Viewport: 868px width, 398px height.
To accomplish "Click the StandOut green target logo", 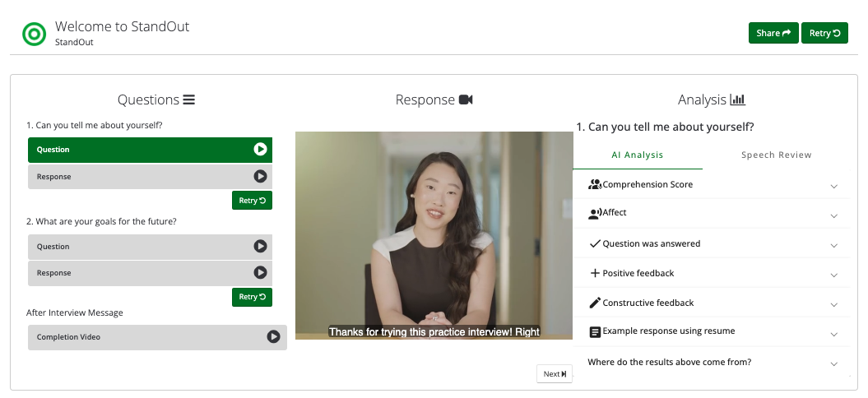I will point(35,34).
